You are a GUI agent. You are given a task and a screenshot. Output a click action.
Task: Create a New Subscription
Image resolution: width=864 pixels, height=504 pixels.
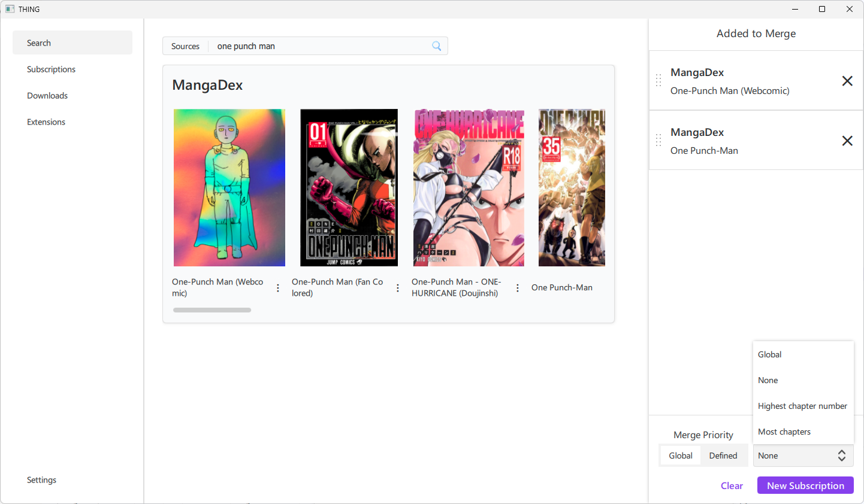[x=805, y=485]
